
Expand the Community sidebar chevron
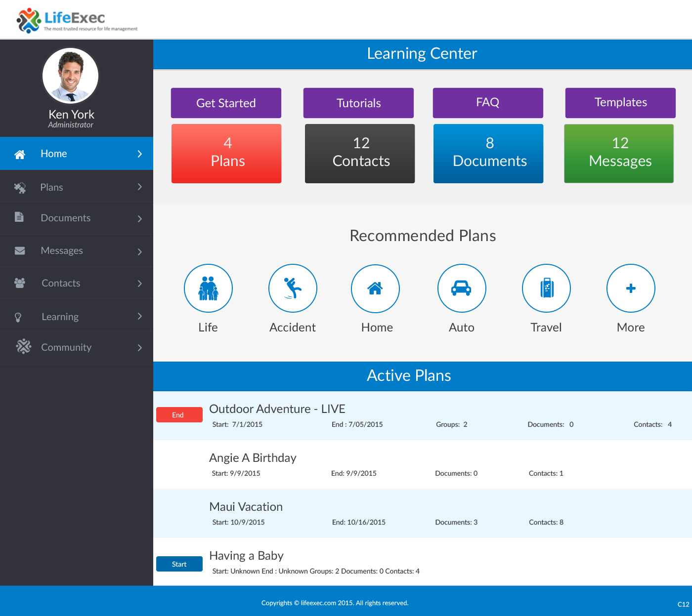[140, 348]
